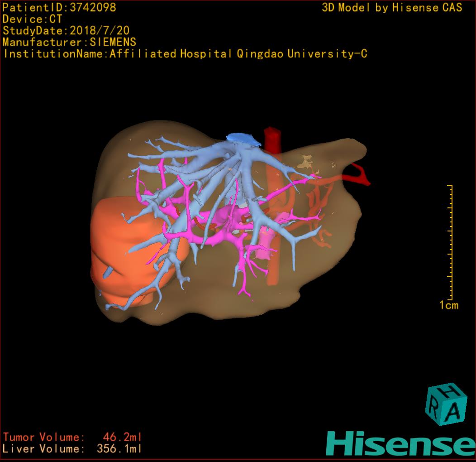
Task: Click the H face of the orientation cube
Action: pos(449,390)
